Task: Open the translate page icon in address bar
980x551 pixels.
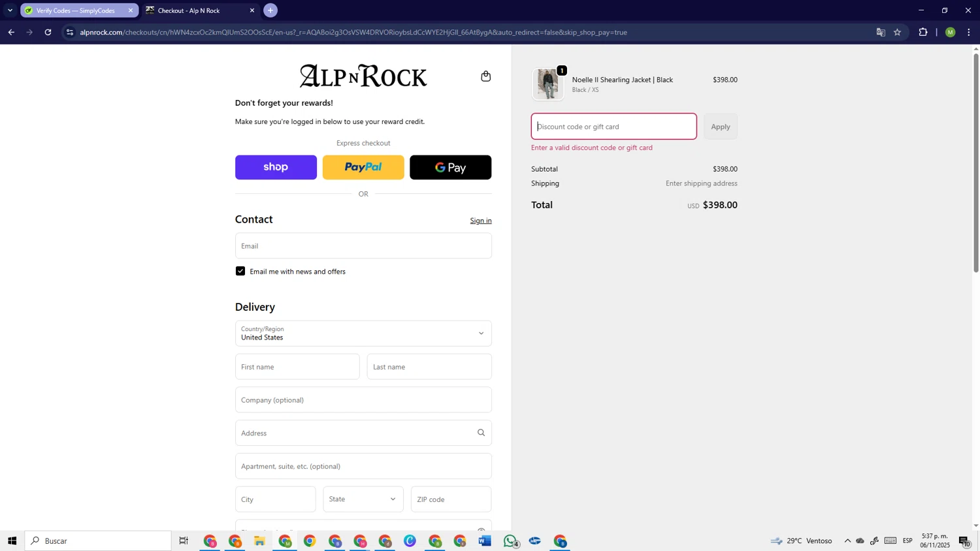Action: click(881, 32)
